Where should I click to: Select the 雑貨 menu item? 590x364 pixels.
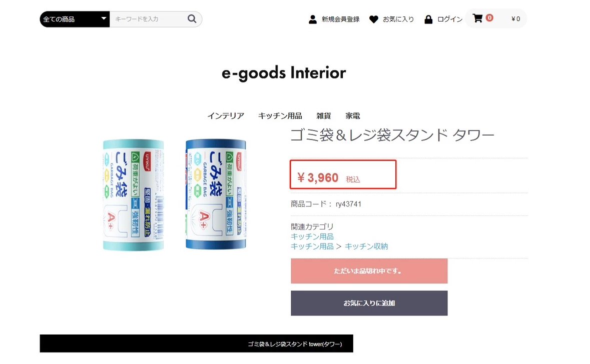[324, 116]
